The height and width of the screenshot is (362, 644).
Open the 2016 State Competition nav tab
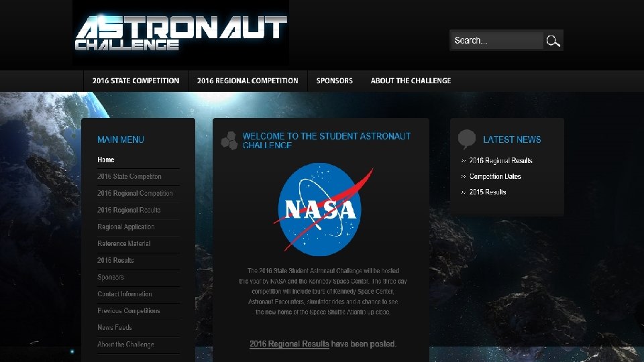point(136,81)
